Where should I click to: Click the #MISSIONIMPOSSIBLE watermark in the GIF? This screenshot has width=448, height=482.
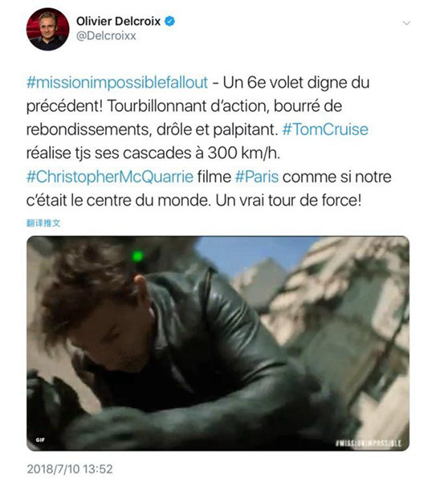pos(368,443)
